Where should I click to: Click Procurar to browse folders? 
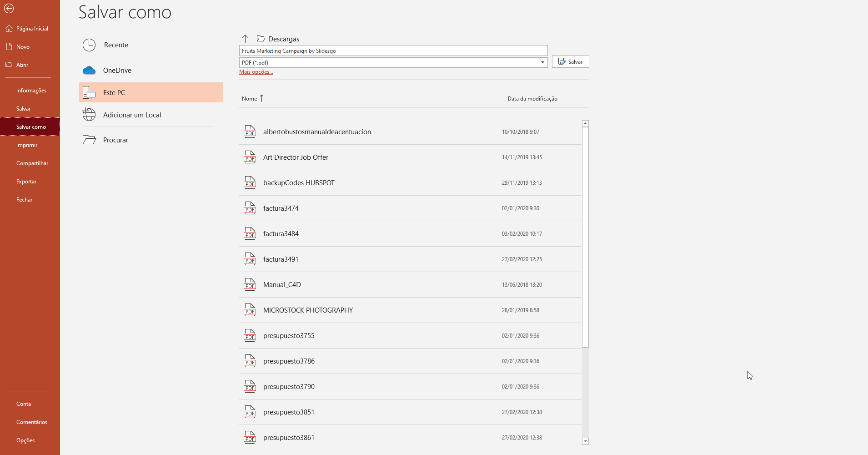[x=151, y=140]
